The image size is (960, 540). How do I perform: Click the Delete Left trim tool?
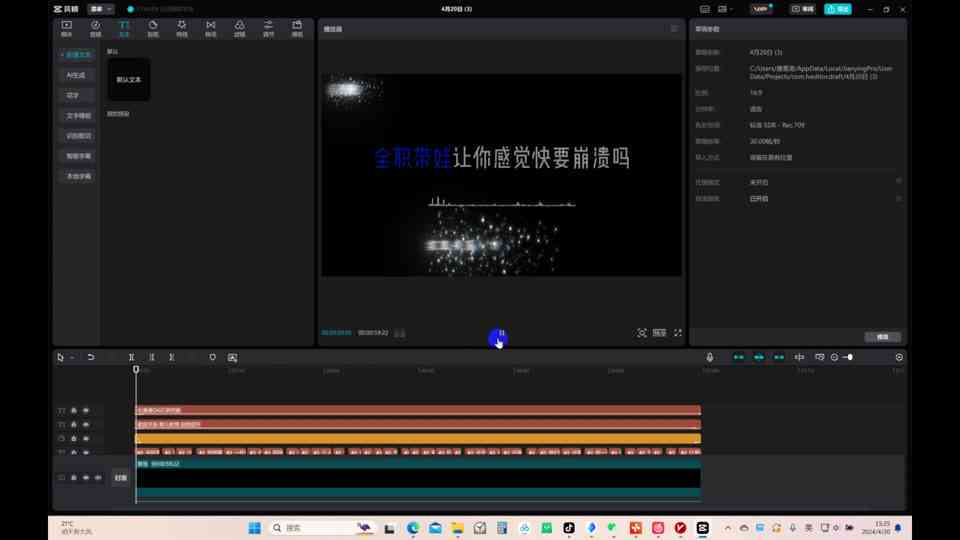click(x=152, y=357)
